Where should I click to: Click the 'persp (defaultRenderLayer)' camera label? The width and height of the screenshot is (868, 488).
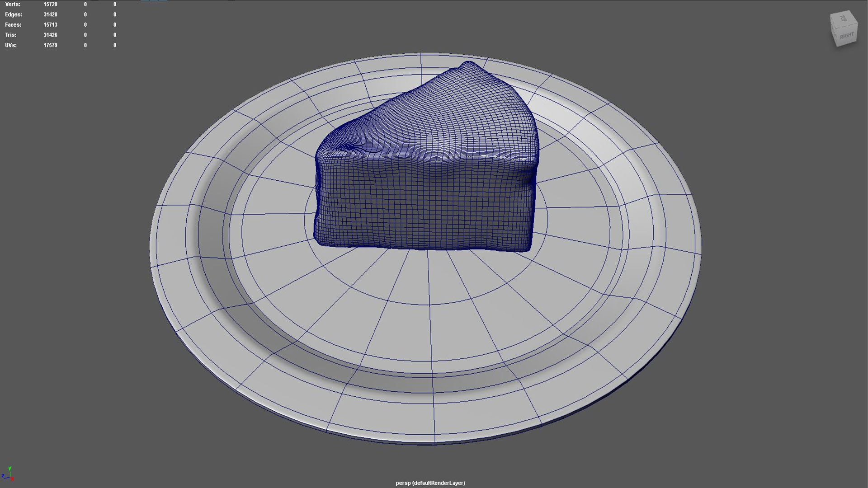(430, 483)
